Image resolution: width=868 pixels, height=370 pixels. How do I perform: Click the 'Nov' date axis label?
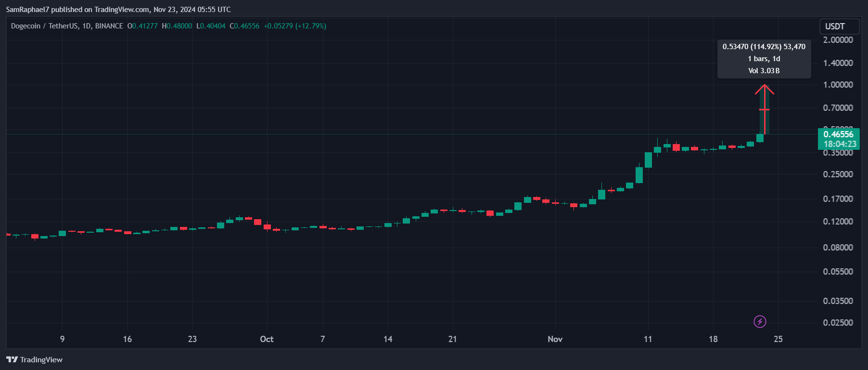coord(555,339)
